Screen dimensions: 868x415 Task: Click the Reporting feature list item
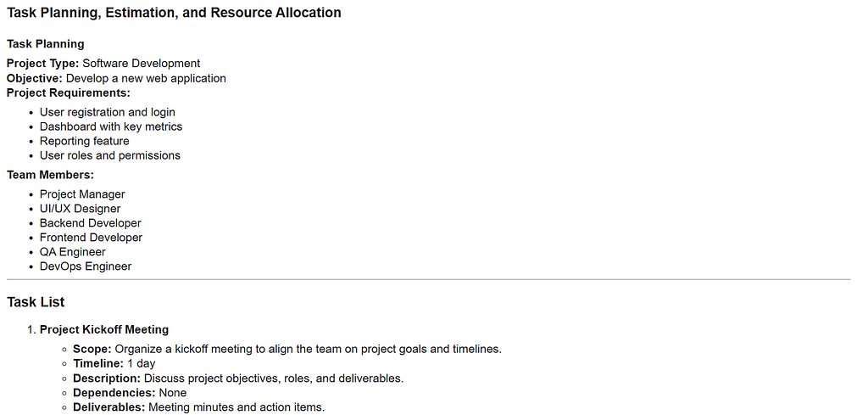(84, 141)
